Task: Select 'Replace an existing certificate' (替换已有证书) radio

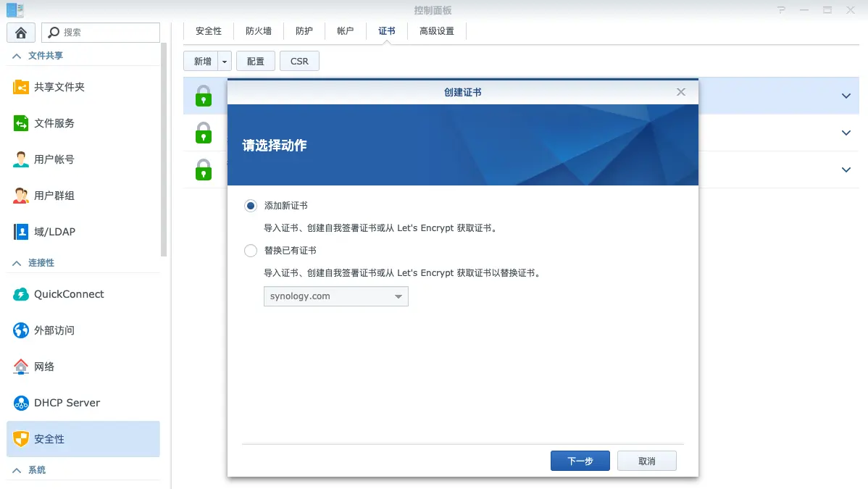Action: 250,251
